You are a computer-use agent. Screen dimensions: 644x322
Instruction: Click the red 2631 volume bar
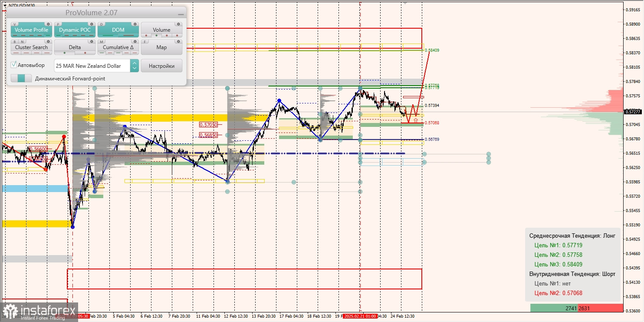pyautogui.click(x=600, y=308)
